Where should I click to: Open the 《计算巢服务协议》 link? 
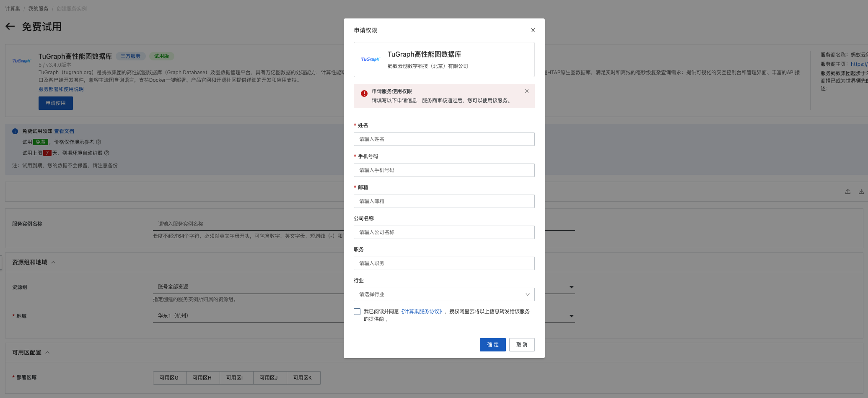coord(422,312)
